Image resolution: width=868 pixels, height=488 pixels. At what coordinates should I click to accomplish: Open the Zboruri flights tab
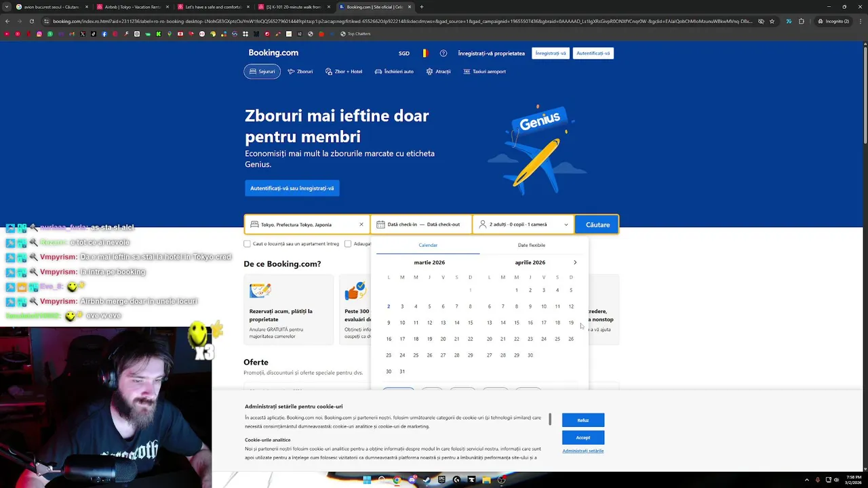tap(300, 71)
